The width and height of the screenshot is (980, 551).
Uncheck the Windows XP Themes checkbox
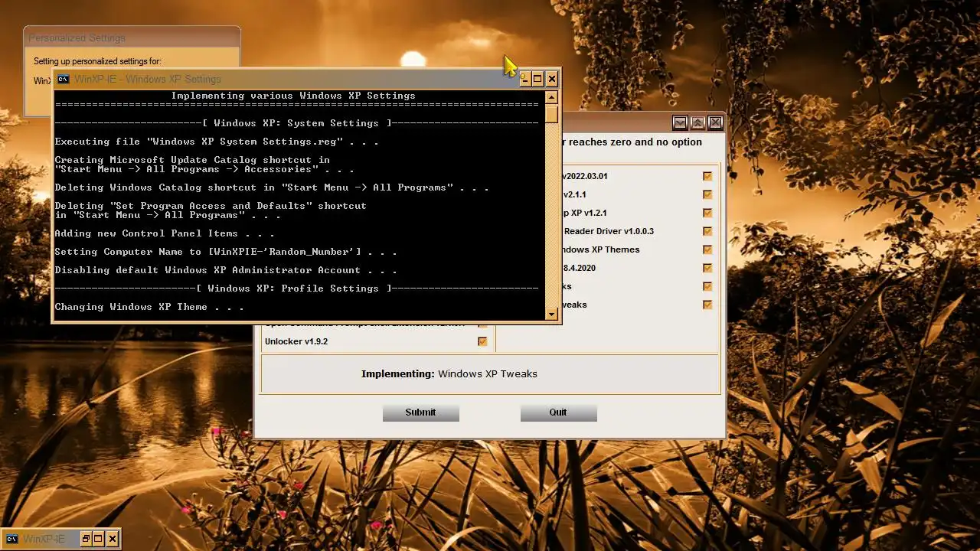707,249
